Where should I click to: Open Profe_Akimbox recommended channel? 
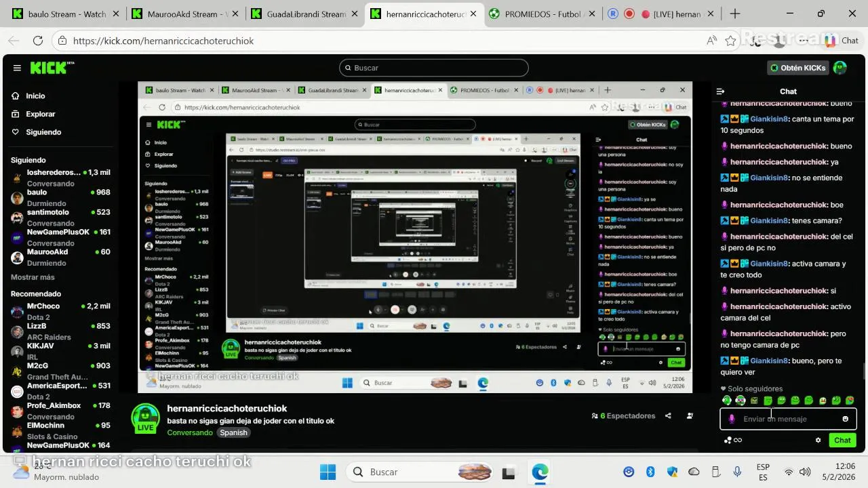(60, 411)
